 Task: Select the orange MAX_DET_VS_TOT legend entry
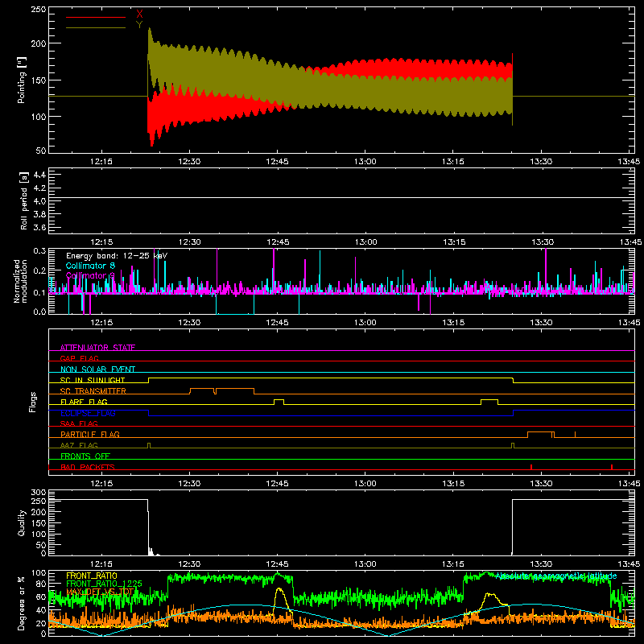tap(100, 592)
